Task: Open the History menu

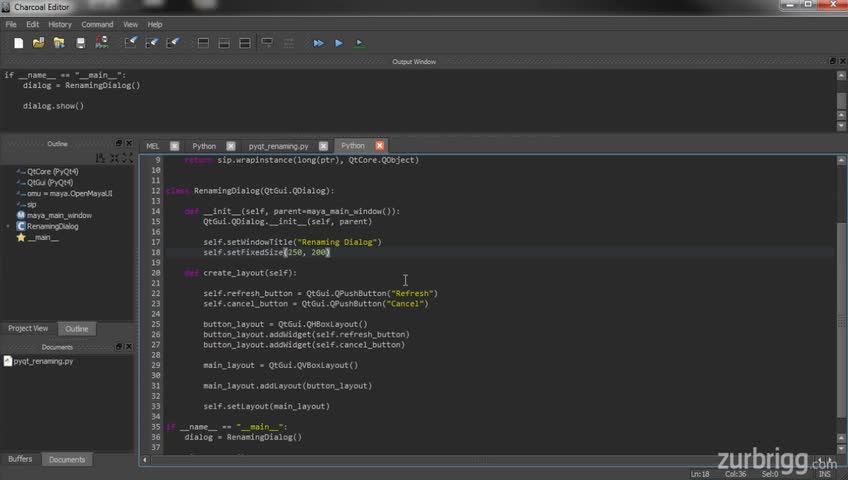Action: tap(60, 24)
